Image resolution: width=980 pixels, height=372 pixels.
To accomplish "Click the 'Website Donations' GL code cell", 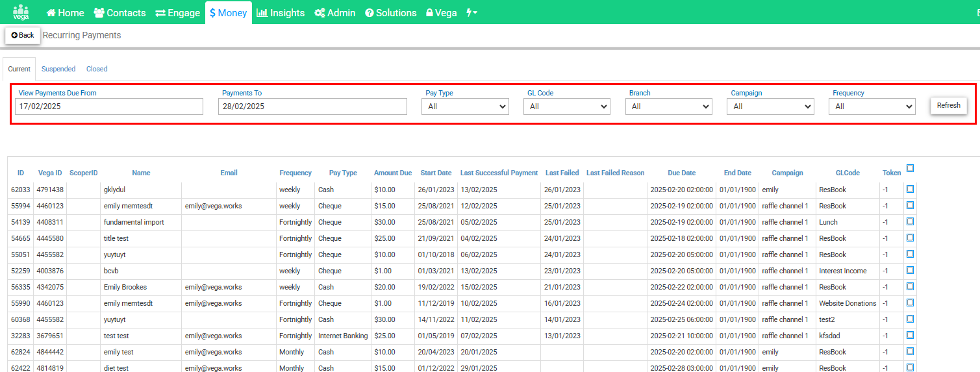I will pyautogui.click(x=848, y=303).
